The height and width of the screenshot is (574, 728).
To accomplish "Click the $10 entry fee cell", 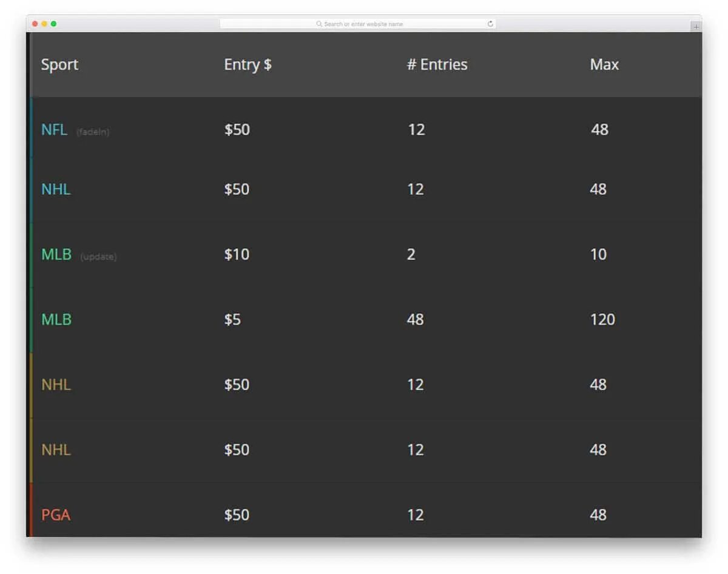I will tap(237, 254).
